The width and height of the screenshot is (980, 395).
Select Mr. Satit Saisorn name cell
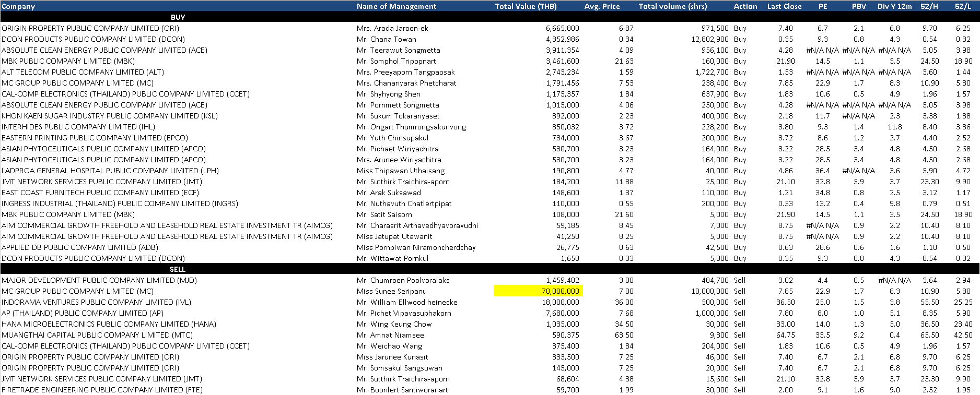pyautogui.click(x=384, y=214)
